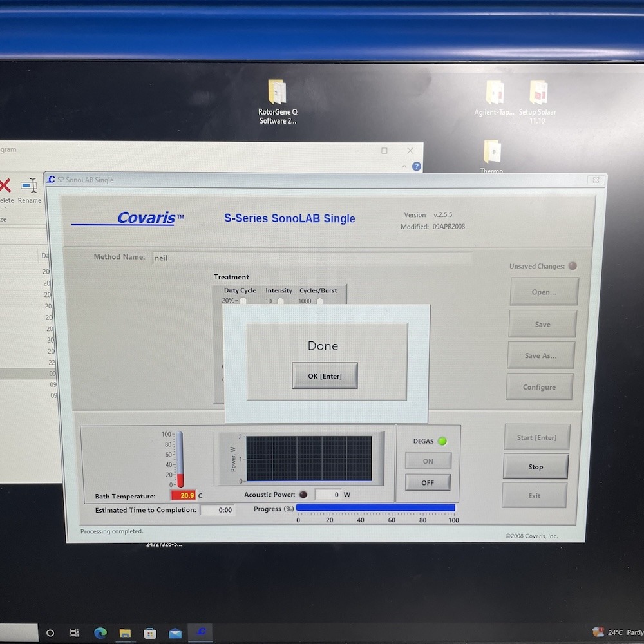The height and width of the screenshot is (644, 644).
Task: Collapse ribbon chevron in background window
Action: tap(404, 166)
